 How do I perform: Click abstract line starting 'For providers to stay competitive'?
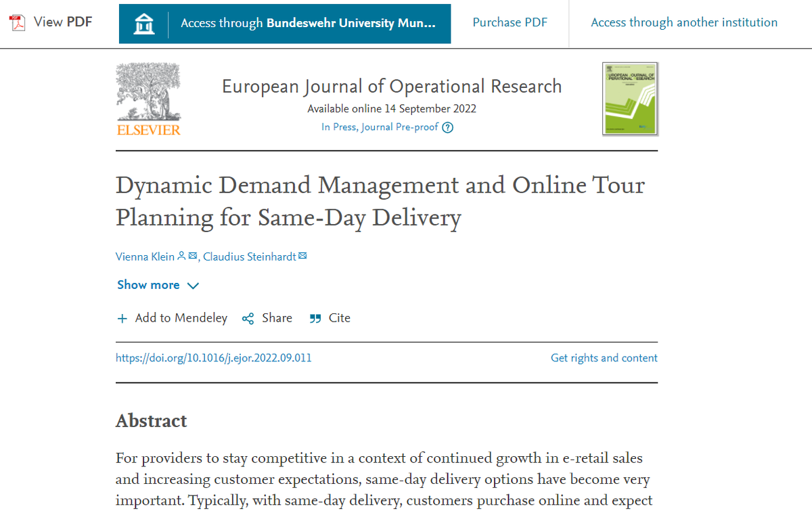[380, 458]
